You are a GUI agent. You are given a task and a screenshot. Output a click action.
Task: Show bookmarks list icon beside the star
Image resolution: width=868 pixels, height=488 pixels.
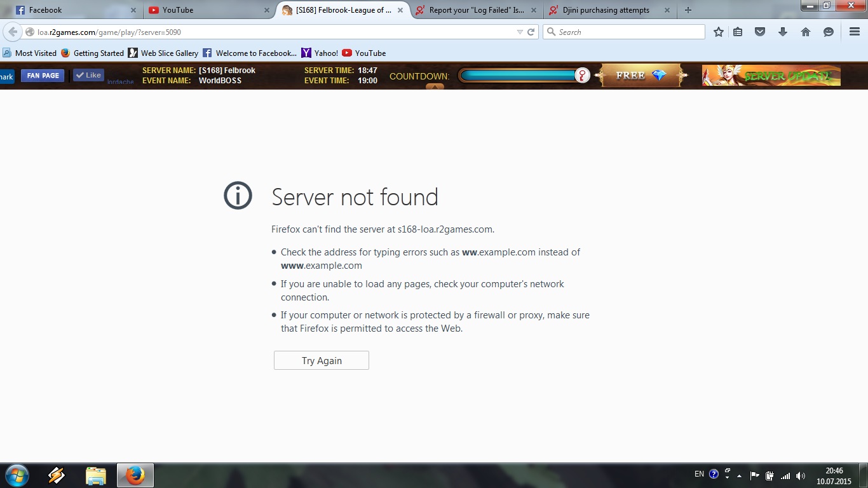[x=738, y=32]
